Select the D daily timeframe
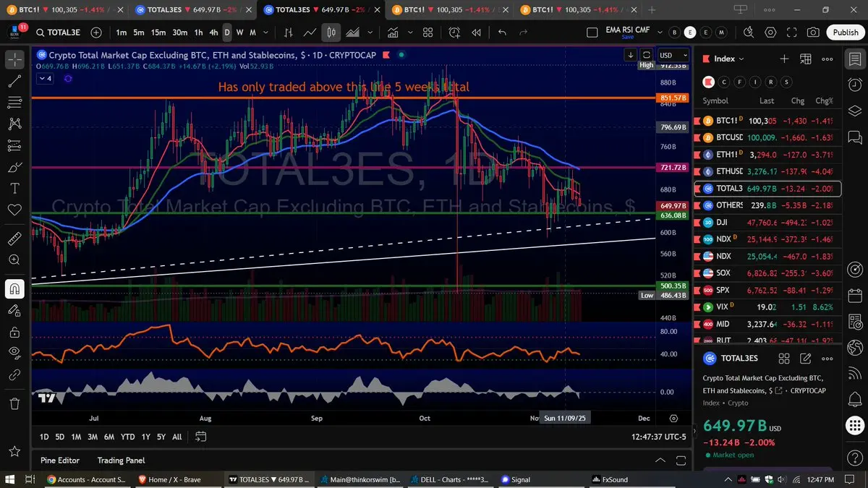The height and width of the screenshot is (488, 868). tap(227, 33)
